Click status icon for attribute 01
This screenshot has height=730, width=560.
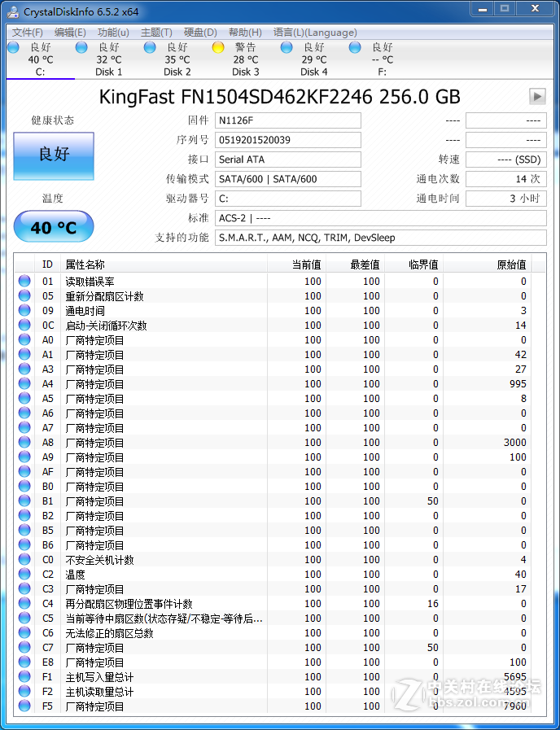point(24,281)
